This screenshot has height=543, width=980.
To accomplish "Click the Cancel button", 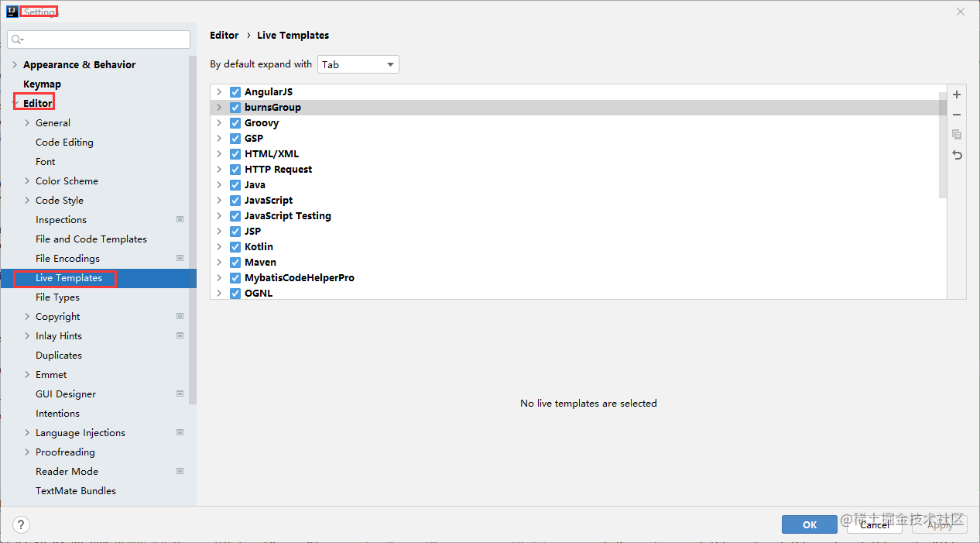I will [875, 524].
